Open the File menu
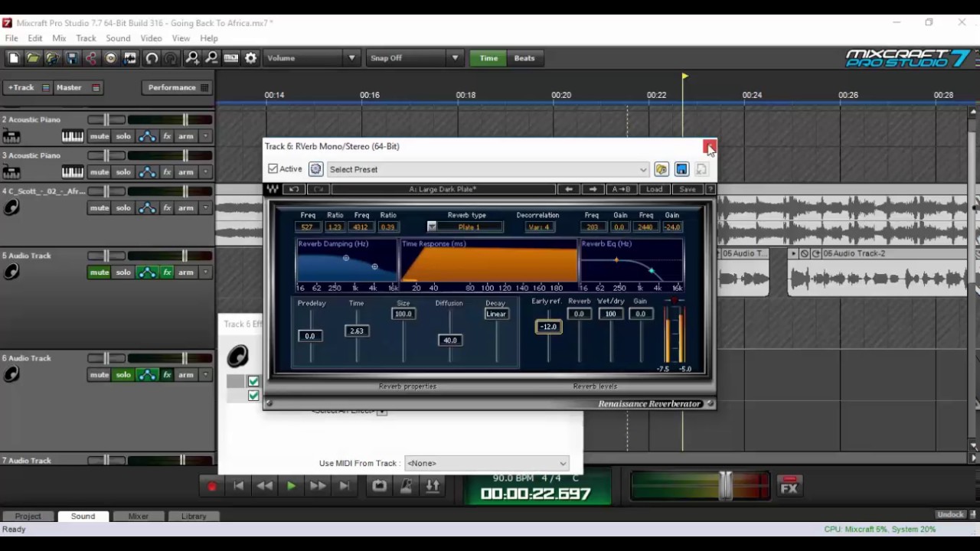This screenshot has width=980, height=551. tap(11, 38)
